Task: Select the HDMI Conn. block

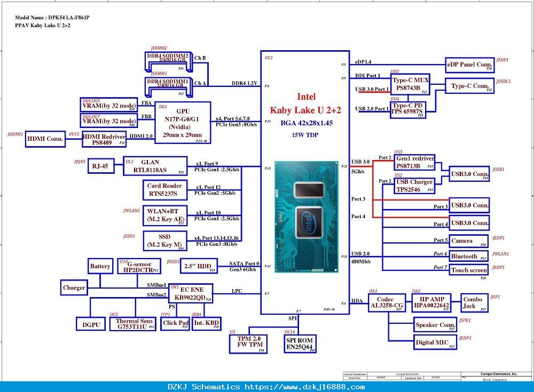Action: coord(45,139)
